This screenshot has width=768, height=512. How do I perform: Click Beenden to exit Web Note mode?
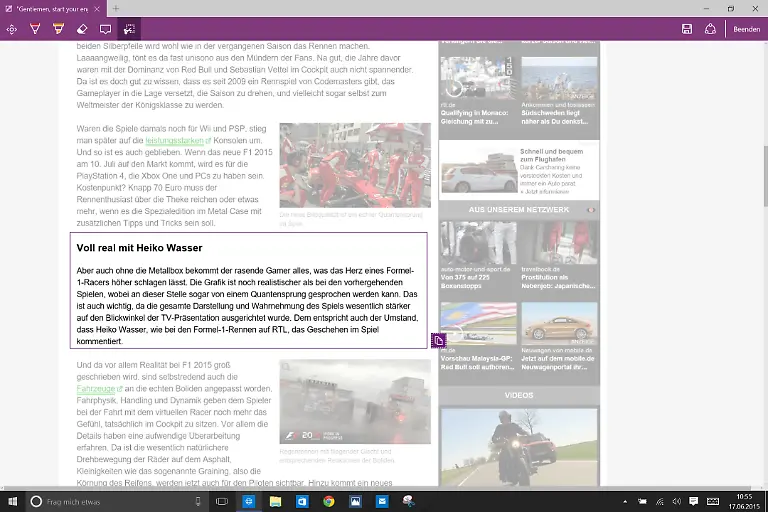(746, 29)
